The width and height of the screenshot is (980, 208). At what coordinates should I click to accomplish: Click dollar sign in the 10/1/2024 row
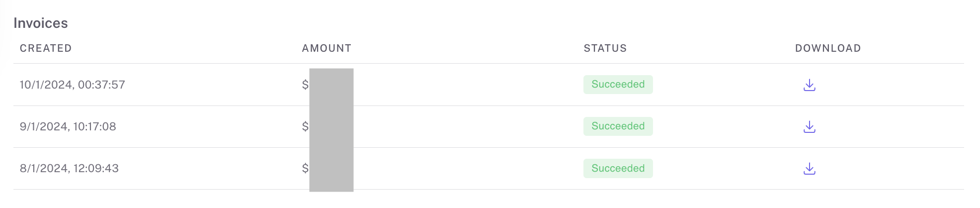coord(305,85)
